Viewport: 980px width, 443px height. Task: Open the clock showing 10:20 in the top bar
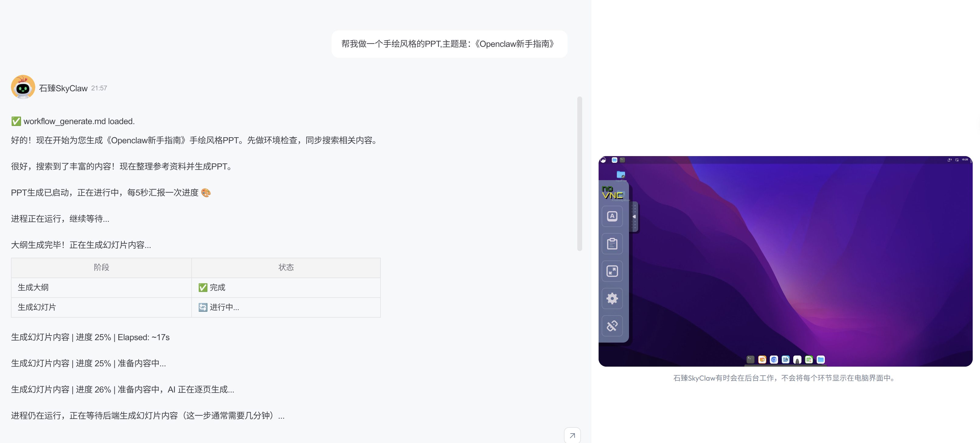[965, 160]
